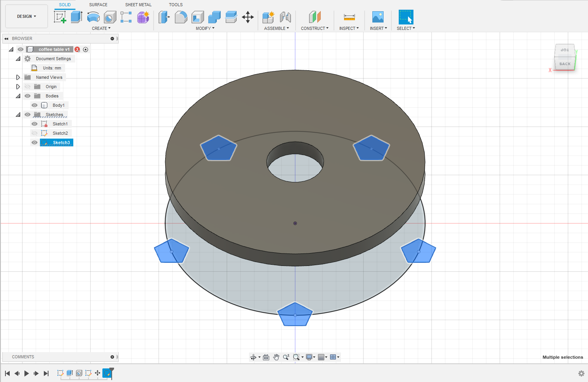Click the Units: mm entry
Screen dimensions: 588x382
click(x=52, y=68)
